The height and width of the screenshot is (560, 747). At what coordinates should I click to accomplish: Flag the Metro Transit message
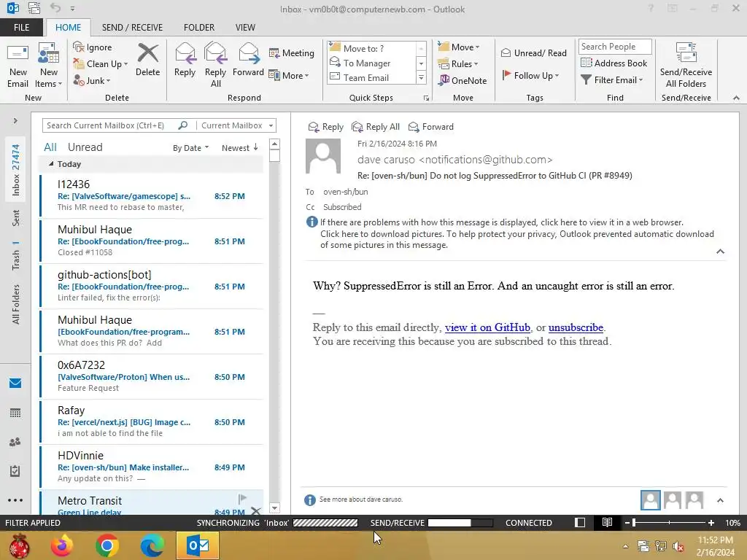click(x=242, y=498)
